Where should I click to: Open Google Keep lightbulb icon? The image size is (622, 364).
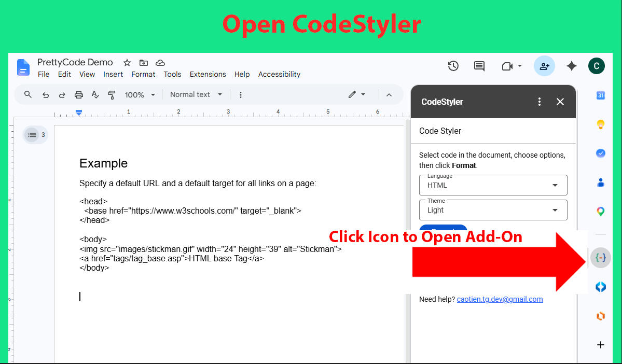click(x=601, y=124)
